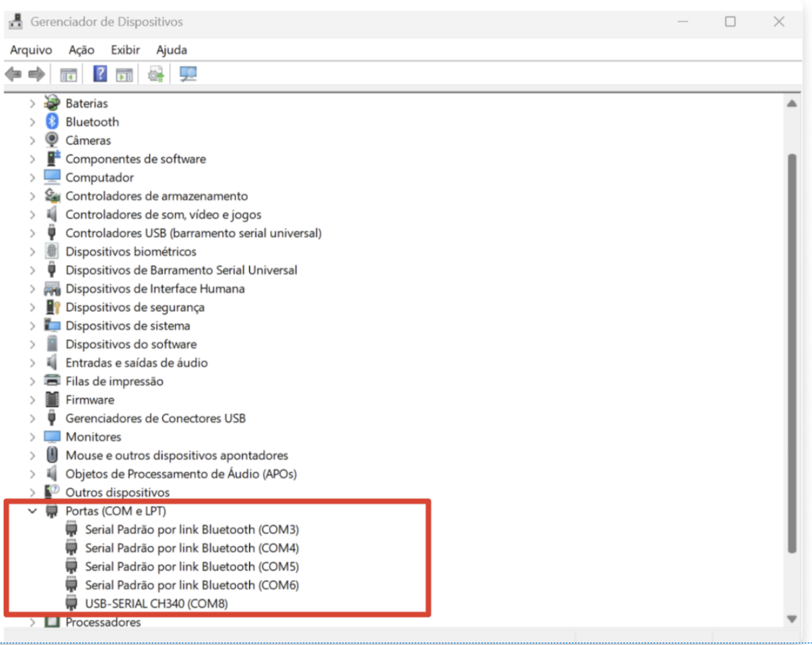Expand the Controladores USB chevron
This screenshot has width=812, height=645.
point(32,233)
